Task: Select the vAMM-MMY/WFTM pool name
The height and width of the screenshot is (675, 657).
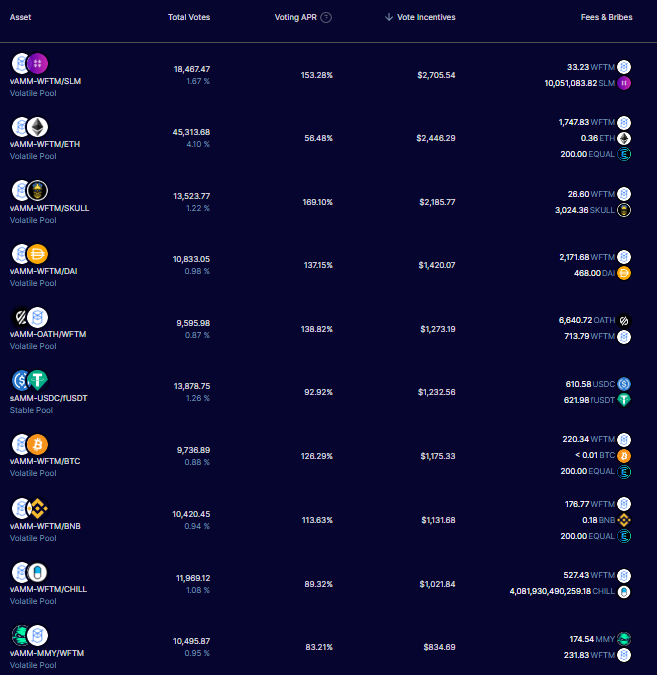Action: [x=47, y=653]
